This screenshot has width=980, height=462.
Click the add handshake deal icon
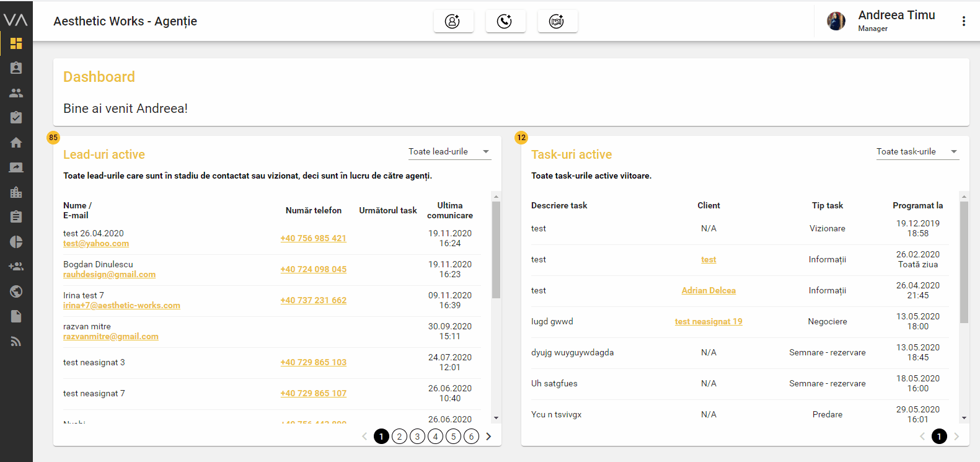(x=557, y=22)
